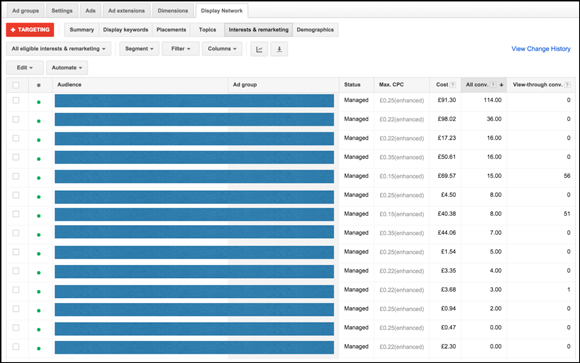Open the View Change History link
The image size is (580, 363).
(541, 49)
